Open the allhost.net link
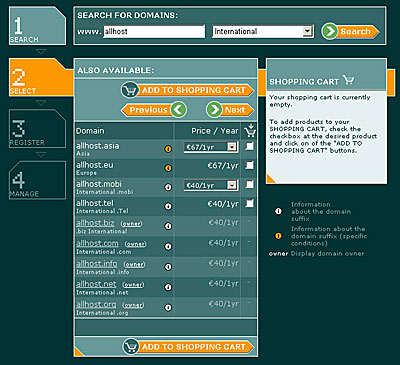This screenshot has height=365, width=400. pos(96,284)
